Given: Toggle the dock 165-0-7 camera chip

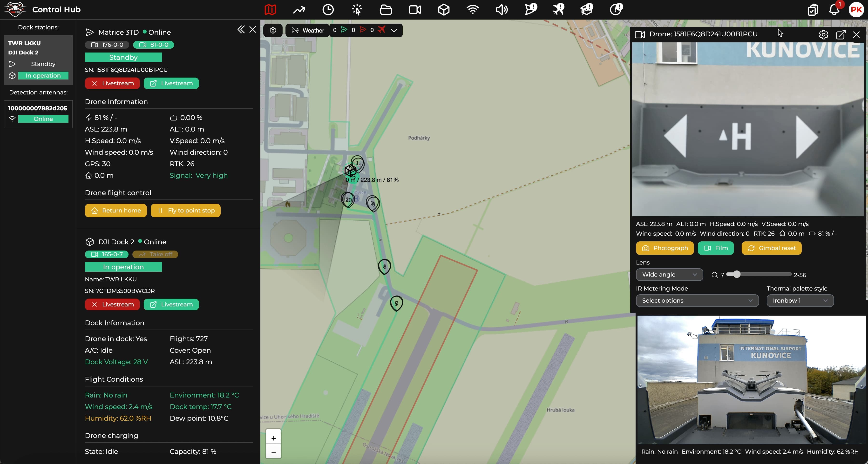Looking at the screenshot, I should [x=107, y=254].
